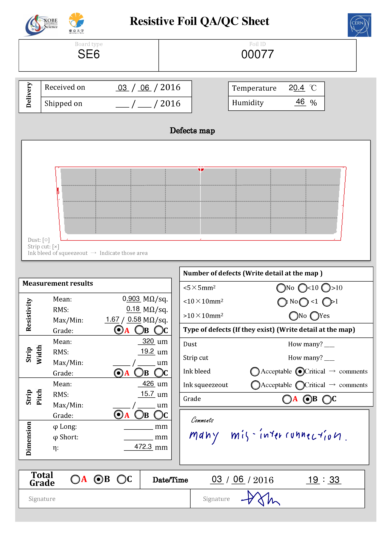Click Resistivity Mean value 0.903
This screenshot has height=554, width=392.
(131, 299)
